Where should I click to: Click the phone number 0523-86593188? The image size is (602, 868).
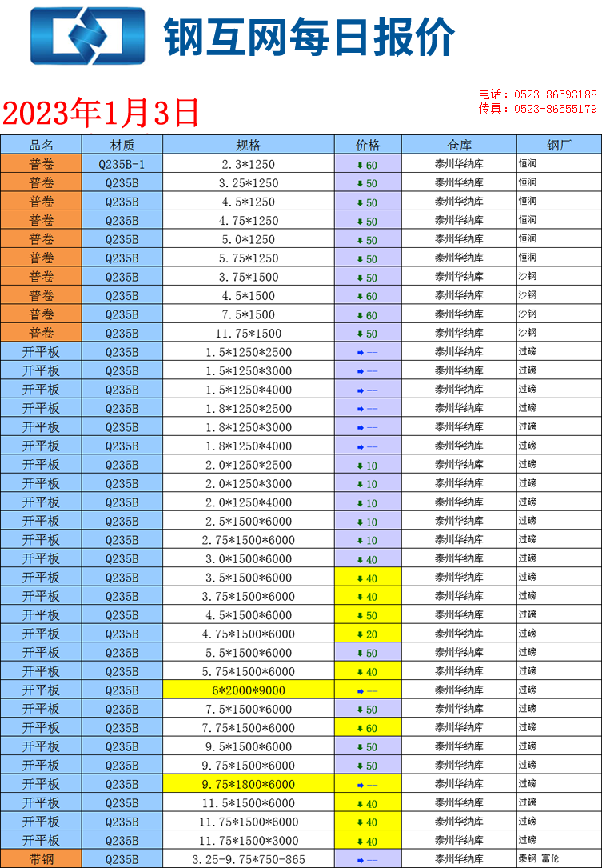556,94
